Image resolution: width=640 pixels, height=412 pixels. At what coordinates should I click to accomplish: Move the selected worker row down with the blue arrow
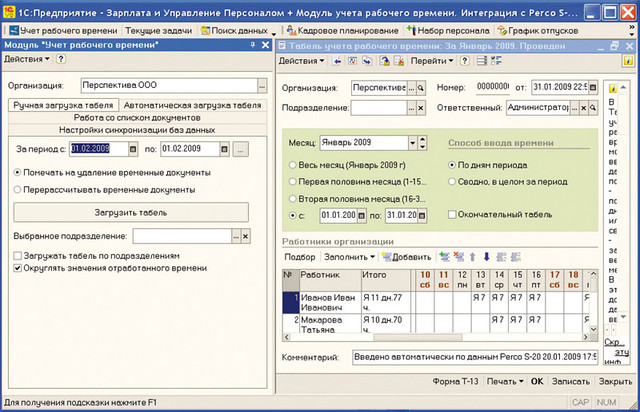pos(487,257)
